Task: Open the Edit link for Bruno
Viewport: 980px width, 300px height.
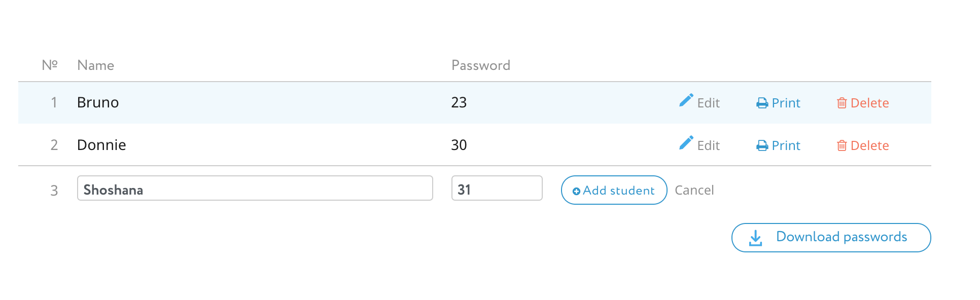Action: tap(708, 103)
